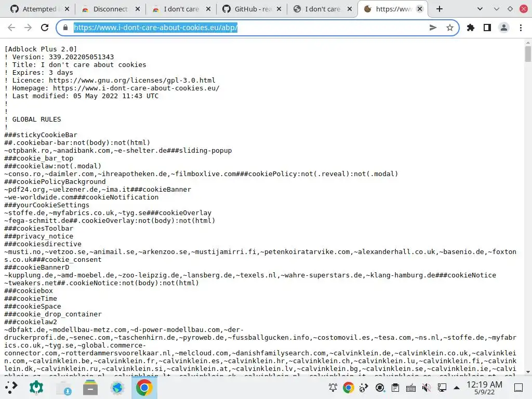This screenshot has height=399, width=532.
Task: Click 'Last modified: 05 May 2022' line
Action: pos(82,96)
